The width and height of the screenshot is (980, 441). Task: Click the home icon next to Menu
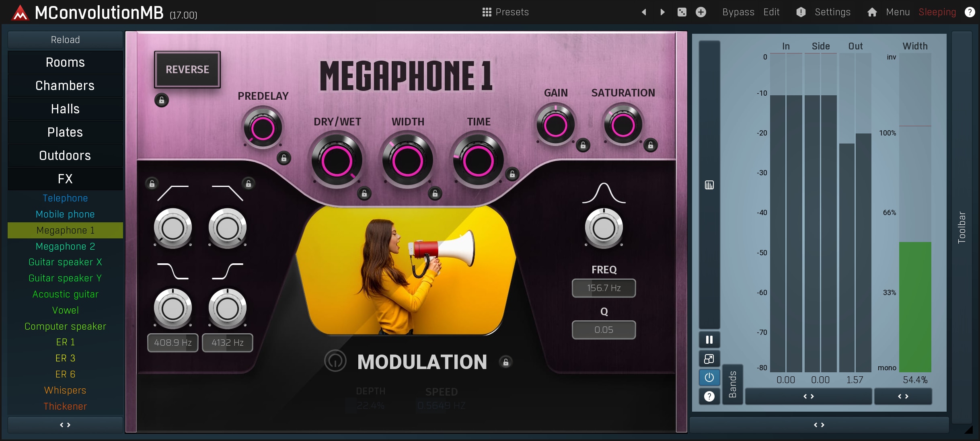coord(872,12)
